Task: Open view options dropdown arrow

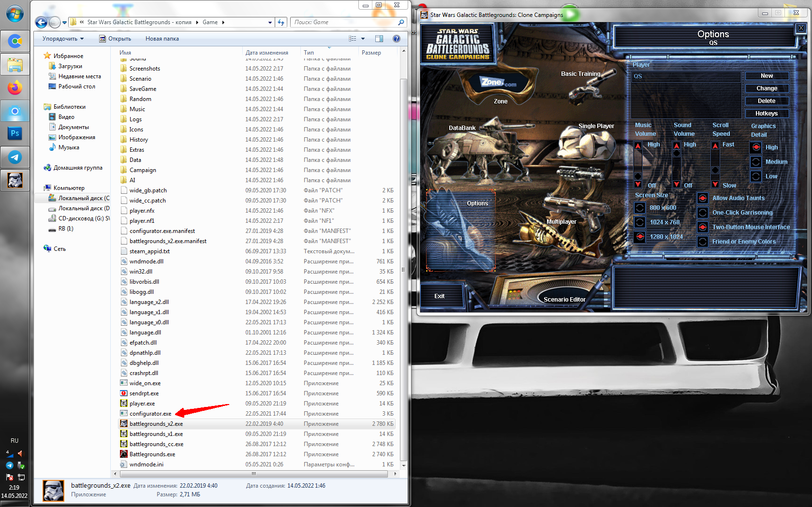Action: [x=363, y=39]
